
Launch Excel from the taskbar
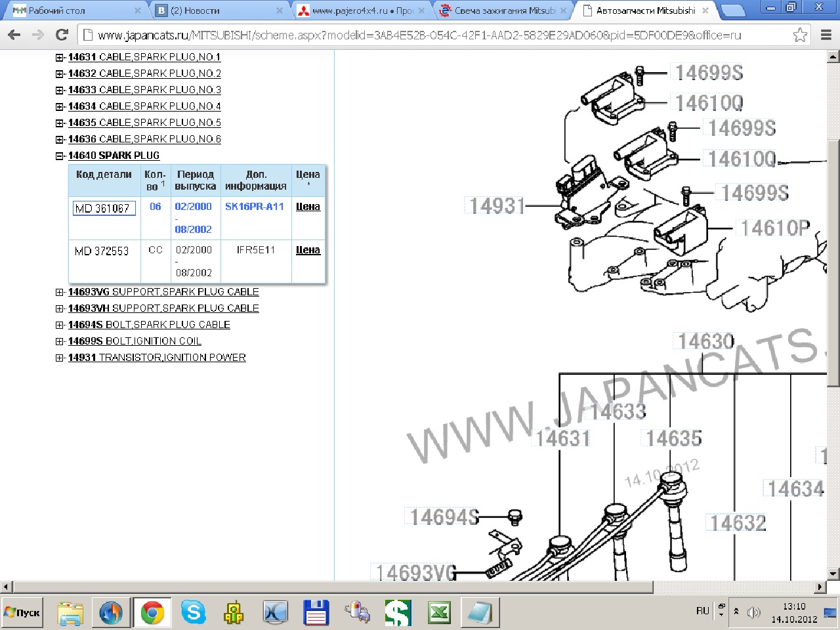point(439,613)
